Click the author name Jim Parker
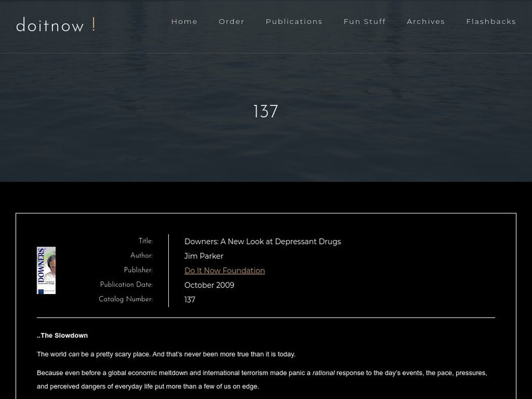The height and width of the screenshot is (399, 532). (x=203, y=256)
